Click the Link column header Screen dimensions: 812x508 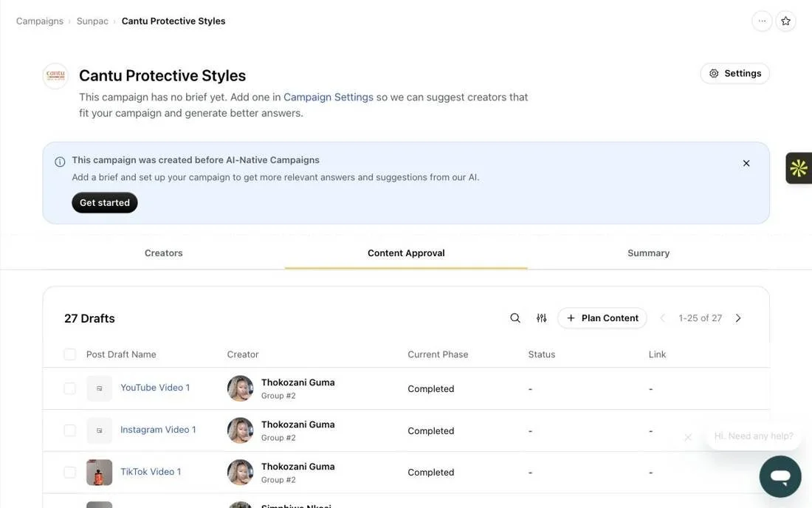[657, 354]
